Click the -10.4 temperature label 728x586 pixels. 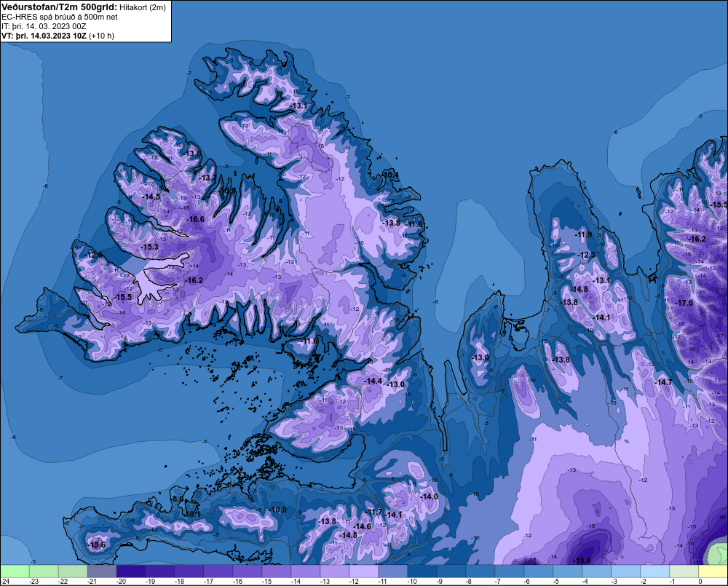click(392, 175)
